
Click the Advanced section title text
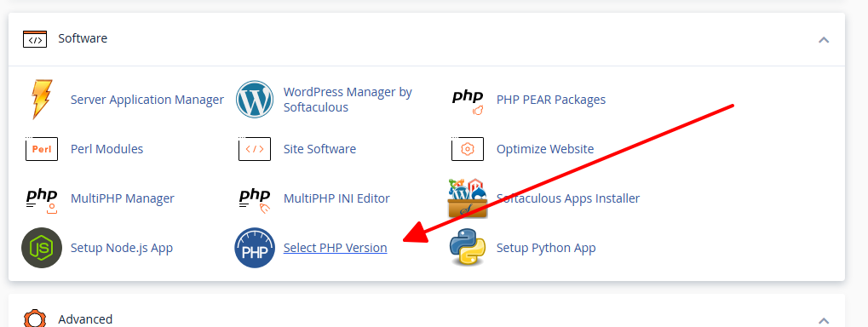coord(85,319)
